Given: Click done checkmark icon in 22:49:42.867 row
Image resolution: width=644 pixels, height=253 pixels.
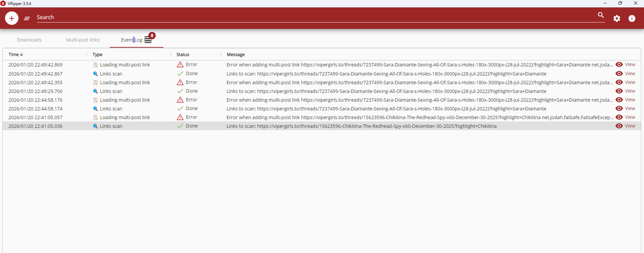Looking at the screenshot, I should (x=180, y=73).
